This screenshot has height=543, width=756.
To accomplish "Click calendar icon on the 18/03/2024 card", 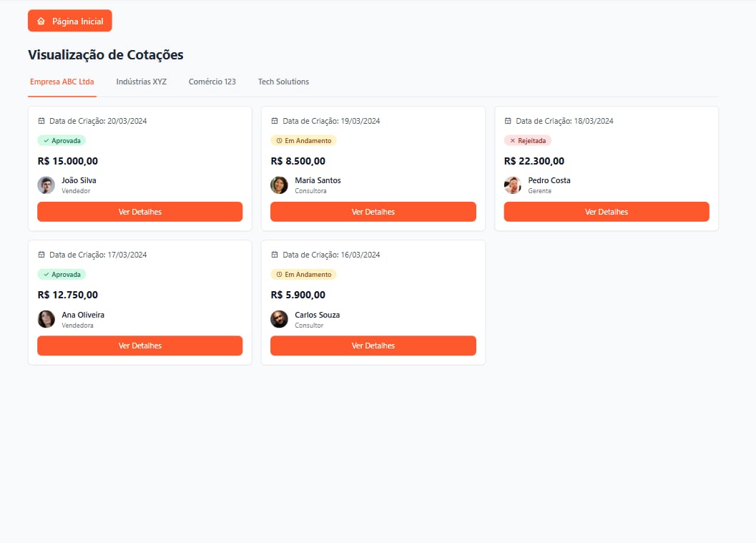I will (508, 121).
